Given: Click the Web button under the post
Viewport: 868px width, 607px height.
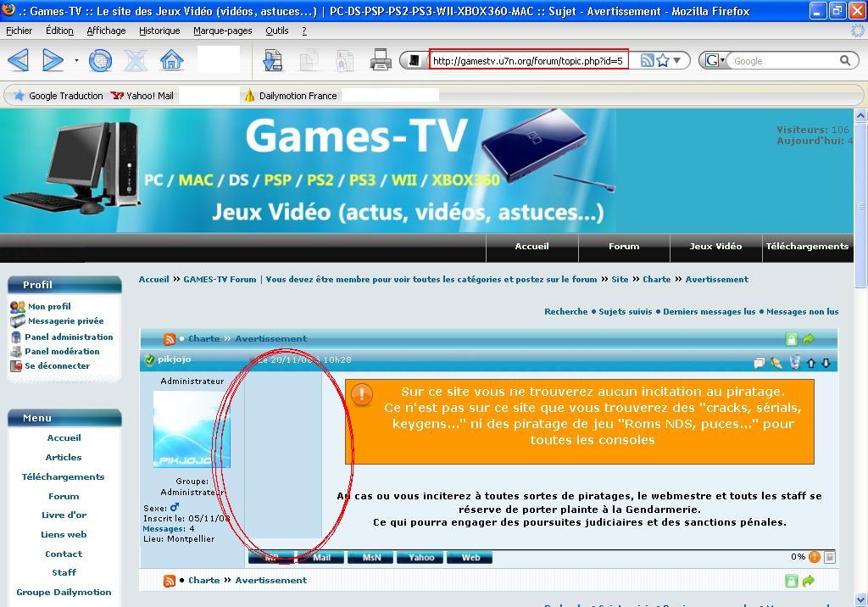Looking at the screenshot, I should tap(470, 558).
